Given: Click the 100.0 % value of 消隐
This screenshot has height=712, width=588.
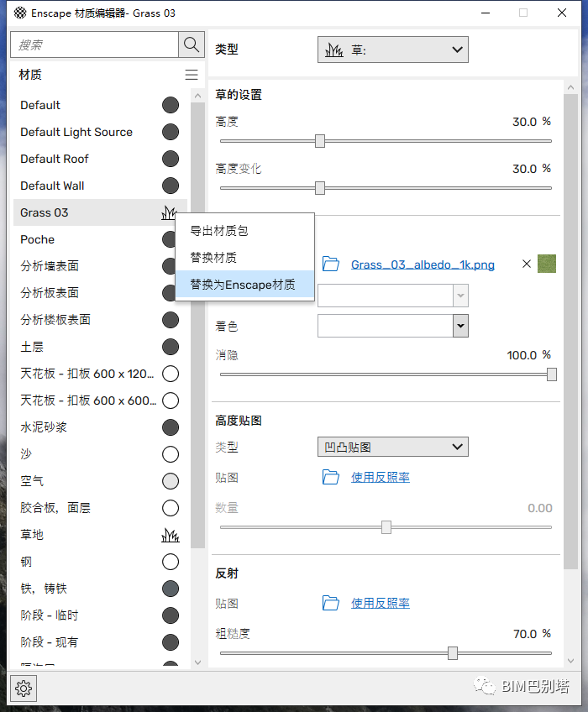Looking at the screenshot, I should [x=529, y=355].
